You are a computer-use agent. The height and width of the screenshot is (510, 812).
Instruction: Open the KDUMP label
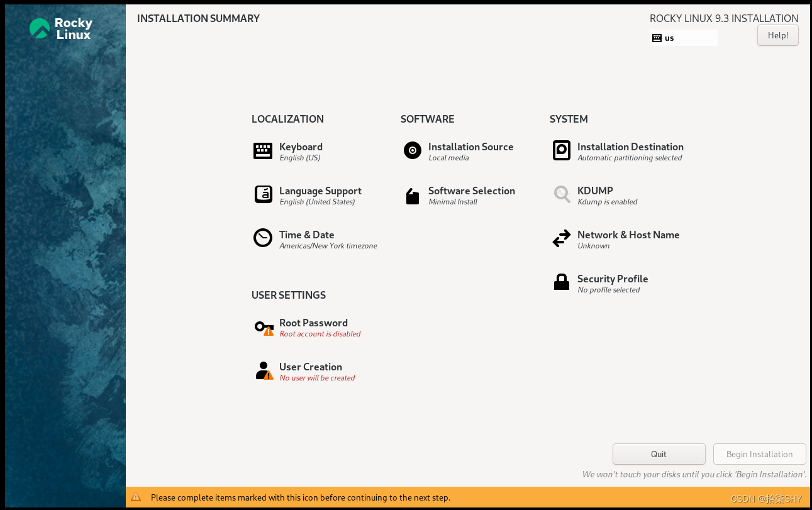[x=595, y=191]
